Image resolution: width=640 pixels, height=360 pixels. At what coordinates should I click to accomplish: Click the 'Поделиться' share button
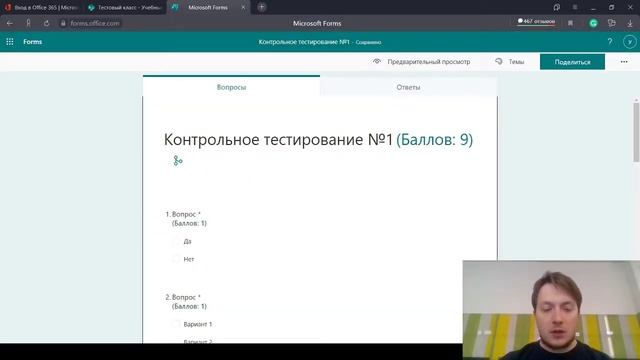pos(572,62)
